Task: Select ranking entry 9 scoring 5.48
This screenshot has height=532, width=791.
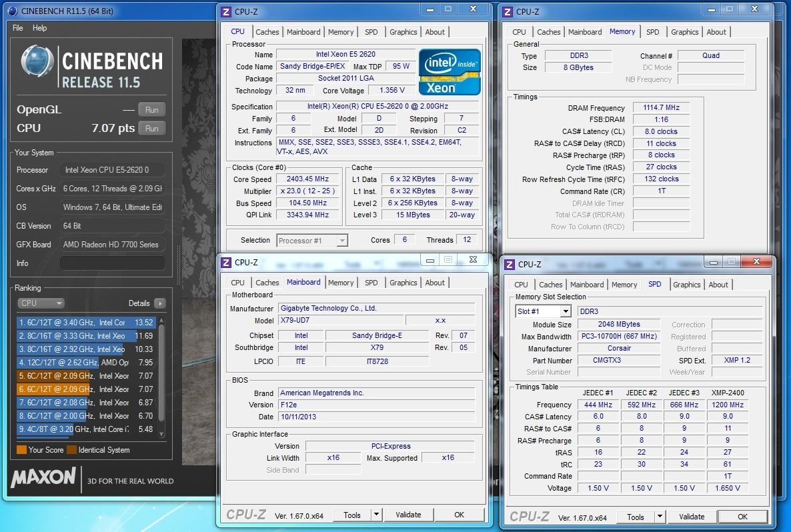Action: point(86,429)
